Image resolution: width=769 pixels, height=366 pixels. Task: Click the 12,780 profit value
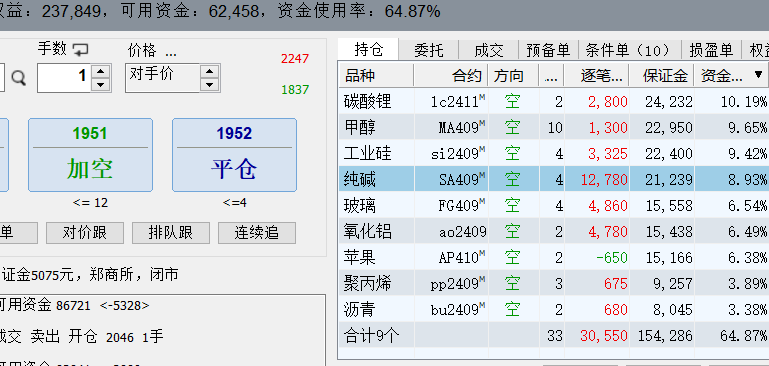[604, 180]
